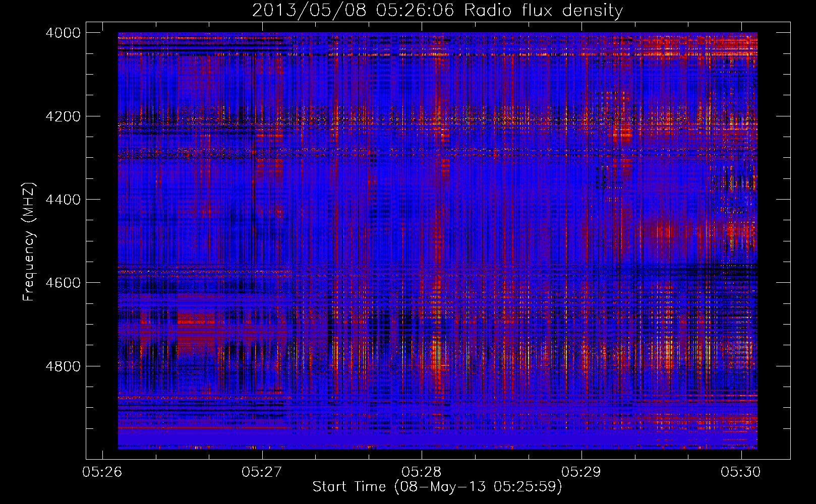Click the 05:27 time tick label
This screenshot has width=816, height=504.
262,472
